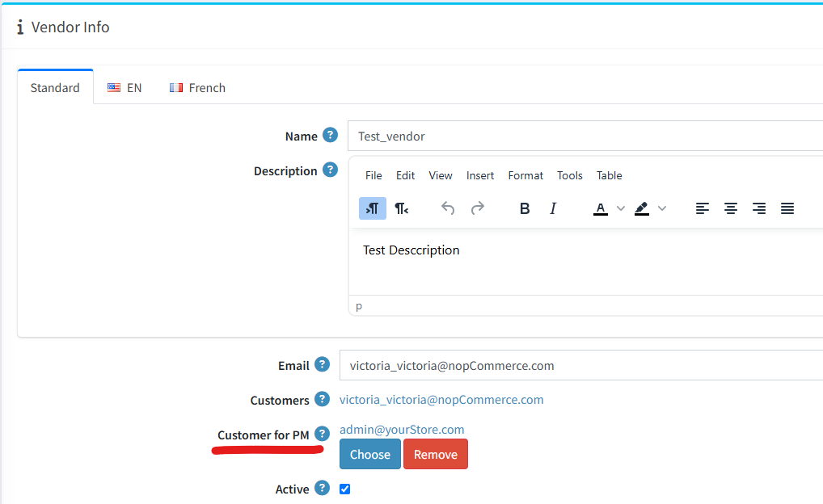Align description text to center
823x504 pixels.
(x=731, y=208)
